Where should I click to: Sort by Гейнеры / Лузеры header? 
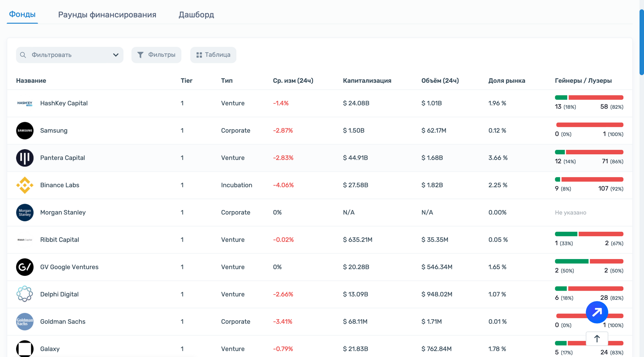pos(583,81)
